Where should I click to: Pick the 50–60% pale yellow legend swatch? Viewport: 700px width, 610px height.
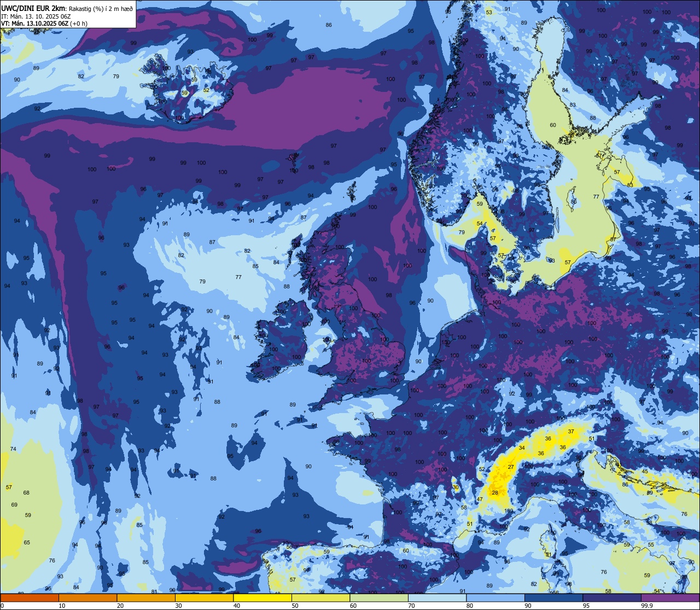320,597
